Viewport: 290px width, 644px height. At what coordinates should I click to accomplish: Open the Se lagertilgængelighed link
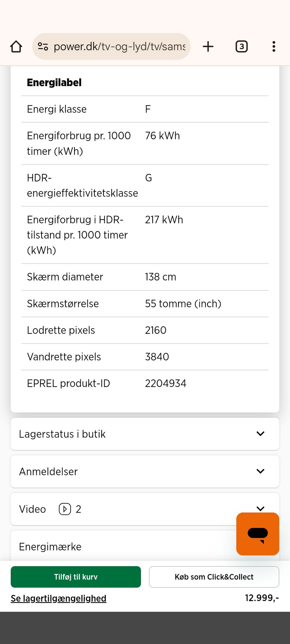click(x=59, y=598)
